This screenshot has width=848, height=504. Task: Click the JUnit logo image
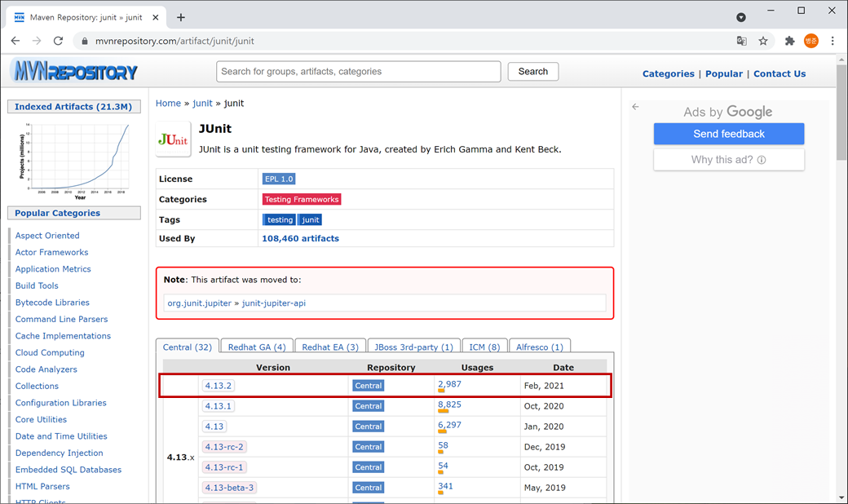click(173, 139)
